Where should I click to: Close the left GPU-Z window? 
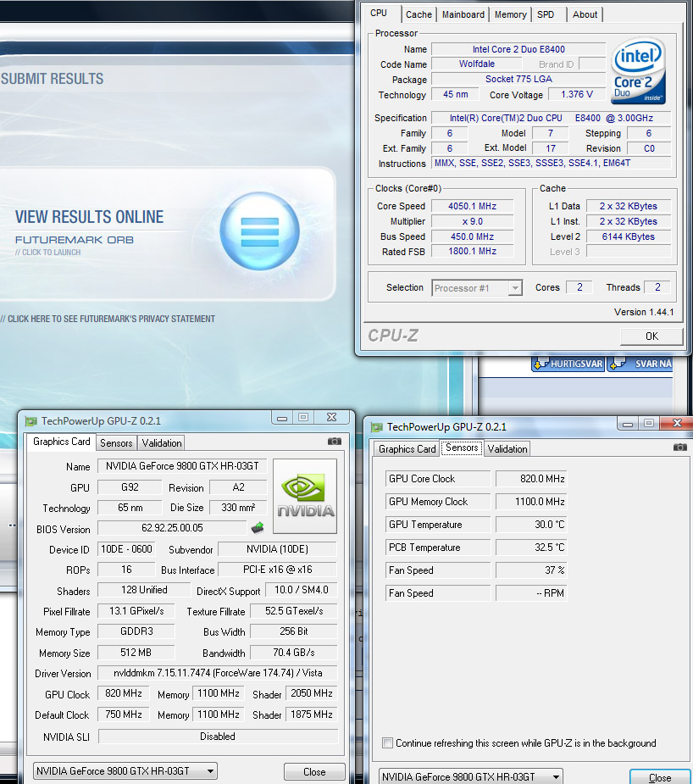point(331,417)
